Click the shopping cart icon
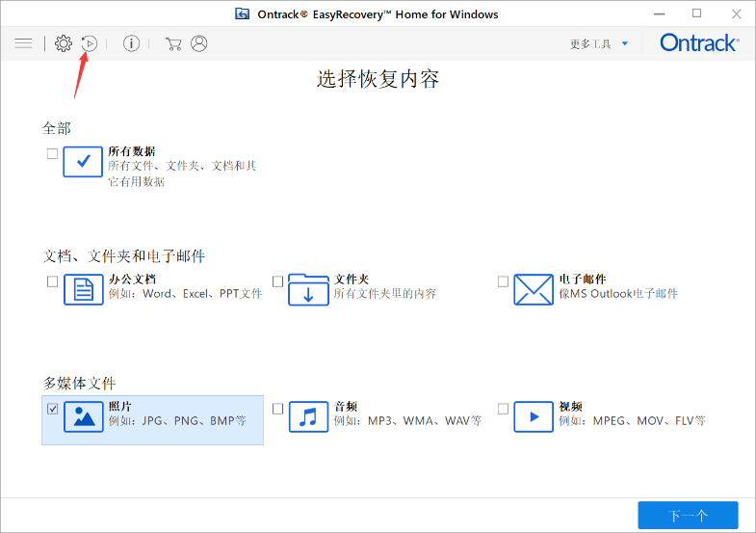 (x=173, y=44)
